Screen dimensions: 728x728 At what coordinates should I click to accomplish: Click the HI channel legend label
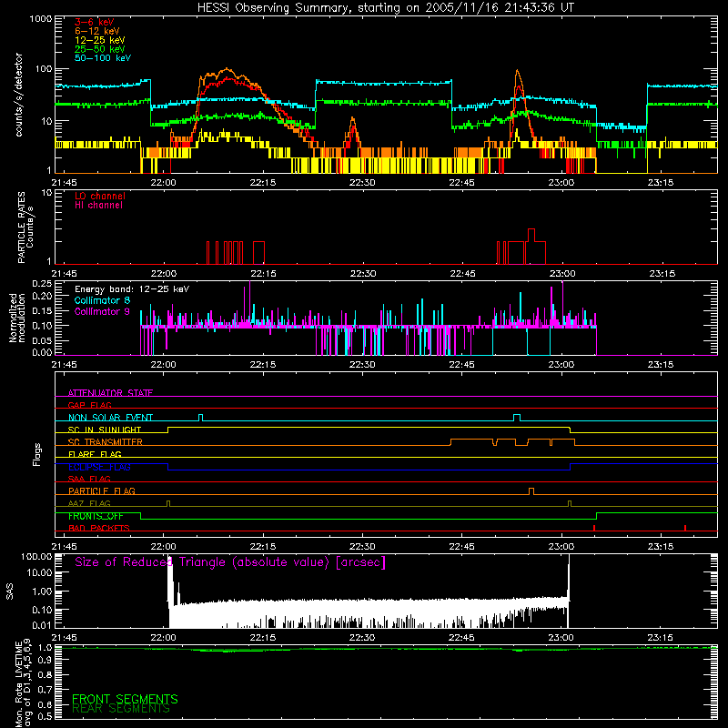point(98,206)
